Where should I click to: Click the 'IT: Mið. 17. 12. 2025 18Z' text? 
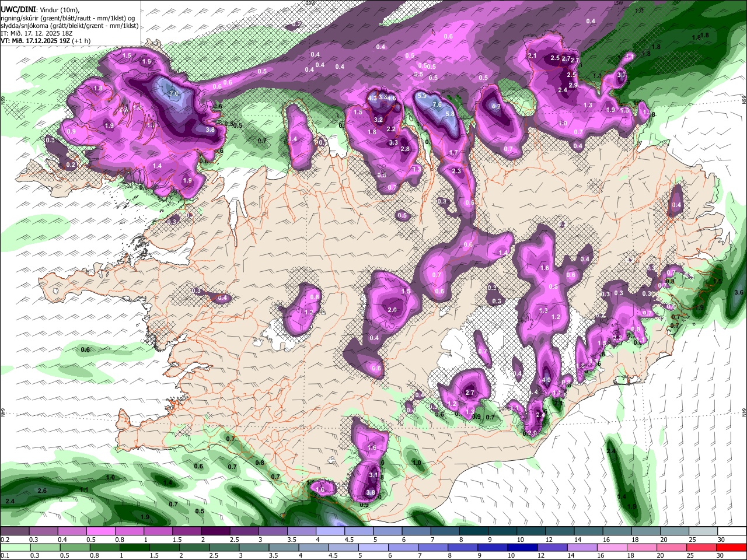pyautogui.click(x=36, y=34)
